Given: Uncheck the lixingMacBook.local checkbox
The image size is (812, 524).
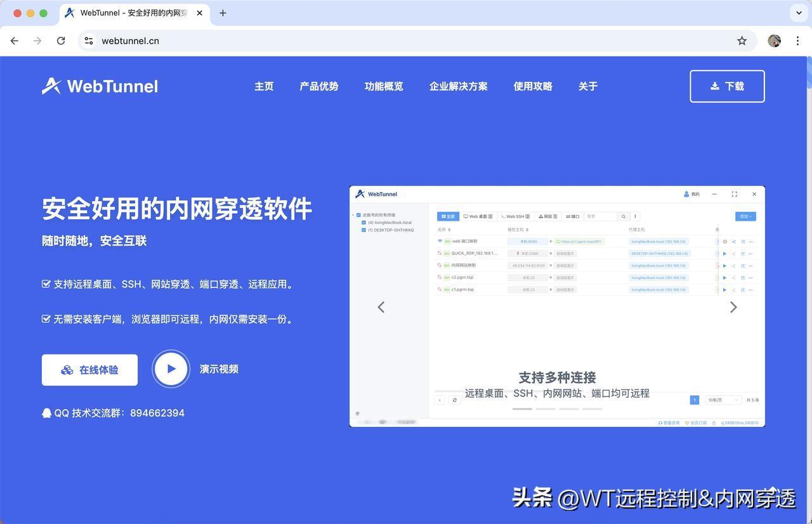Looking at the screenshot, I should [364, 222].
